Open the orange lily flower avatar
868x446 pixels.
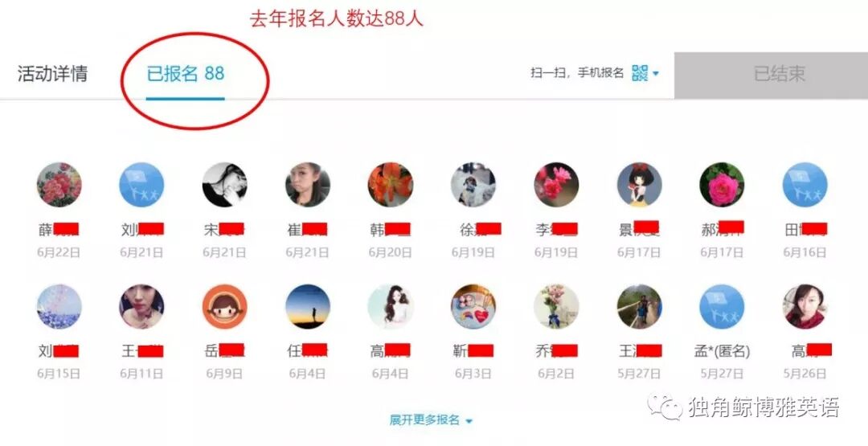[391, 185]
